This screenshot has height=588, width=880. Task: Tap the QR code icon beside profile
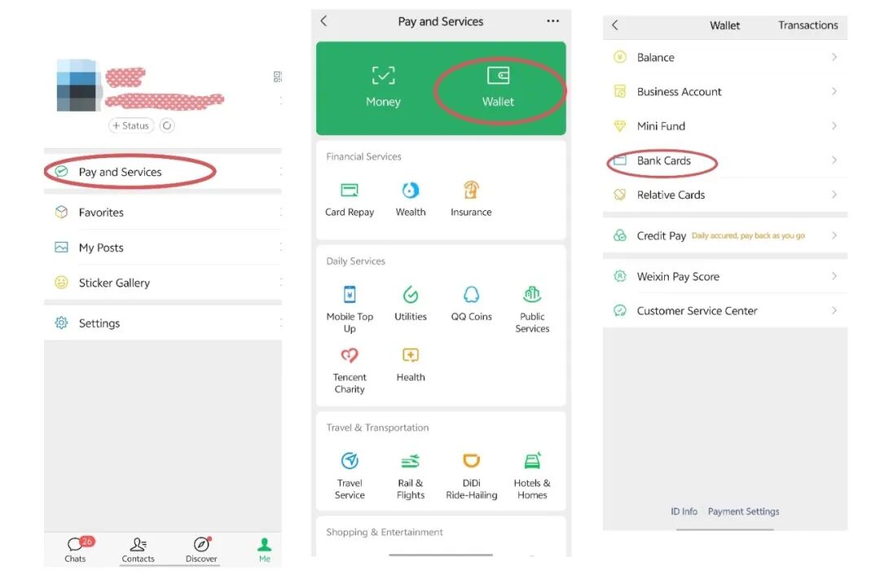[x=277, y=77]
